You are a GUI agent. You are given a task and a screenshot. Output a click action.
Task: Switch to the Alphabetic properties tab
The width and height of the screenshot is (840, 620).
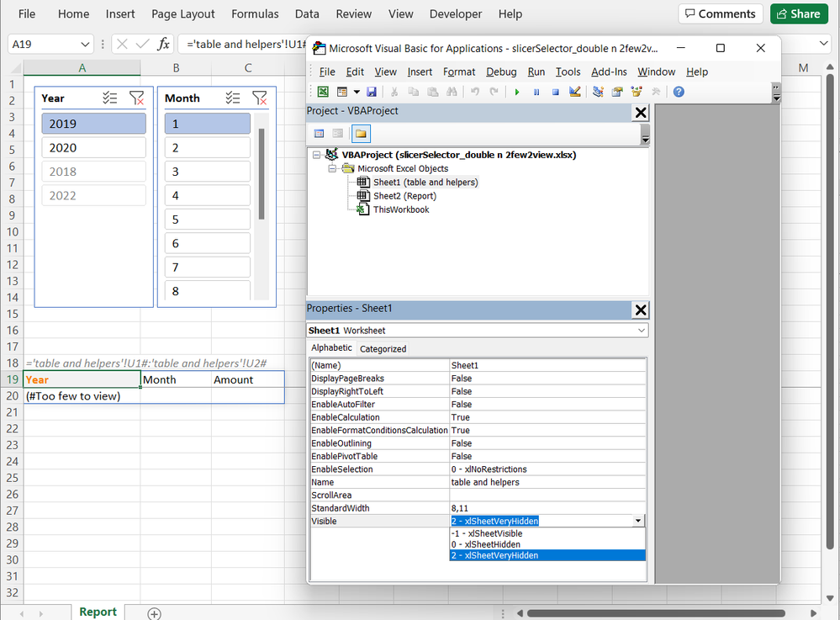click(331, 347)
